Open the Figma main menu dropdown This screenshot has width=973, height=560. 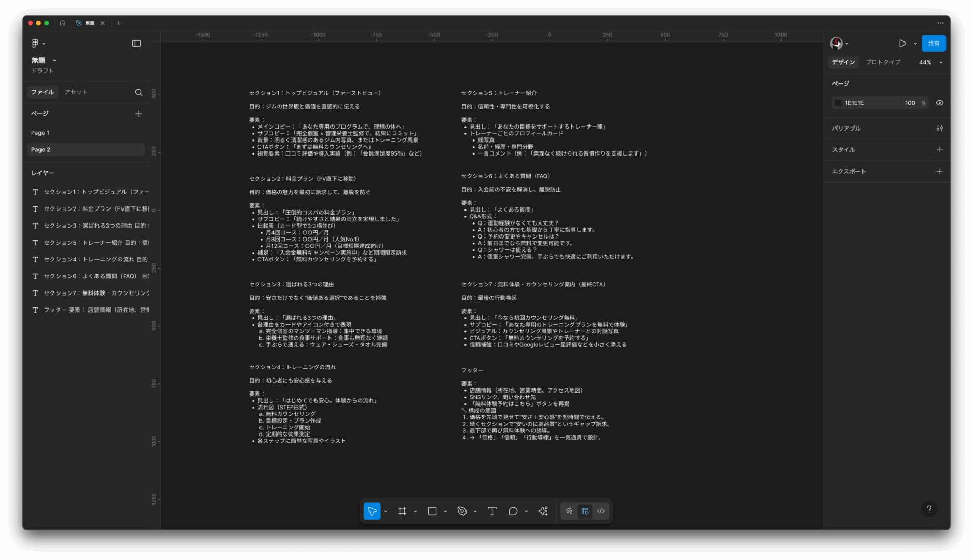[x=38, y=44]
